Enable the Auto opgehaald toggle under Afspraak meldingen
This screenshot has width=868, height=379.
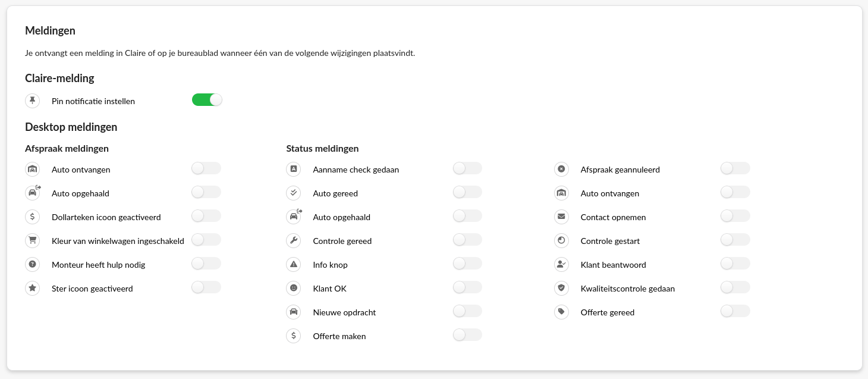pos(206,192)
